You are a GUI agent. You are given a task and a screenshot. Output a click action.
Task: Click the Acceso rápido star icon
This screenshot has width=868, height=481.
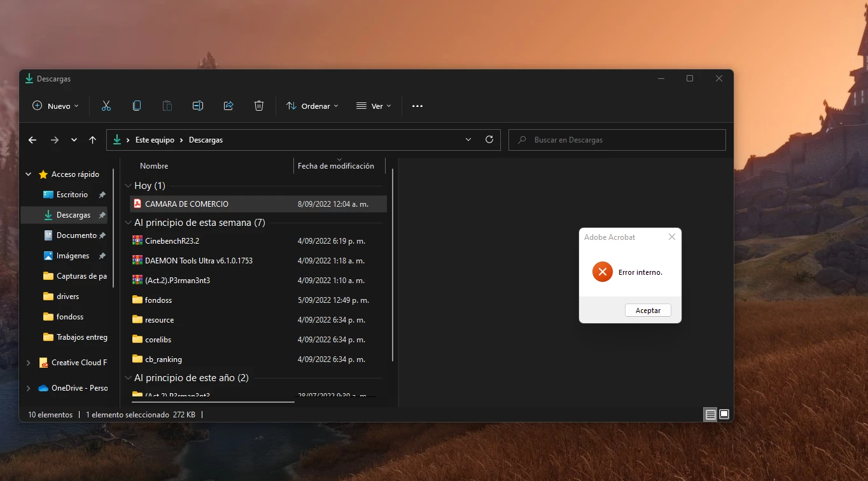[x=43, y=174]
